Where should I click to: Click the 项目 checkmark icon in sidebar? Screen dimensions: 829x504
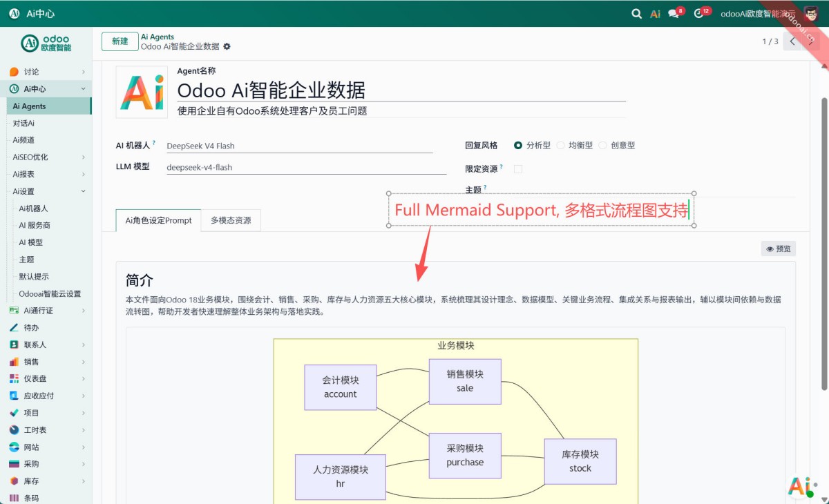14,413
